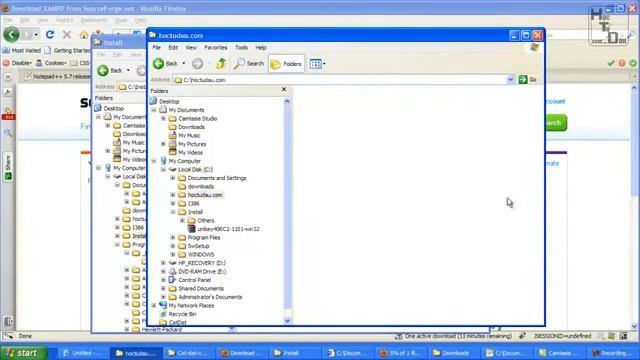Open Most Visited bookmarks in Firefox
The height and width of the screenshot is (360, 640).
pyautogui.click(x=22, y=51)
